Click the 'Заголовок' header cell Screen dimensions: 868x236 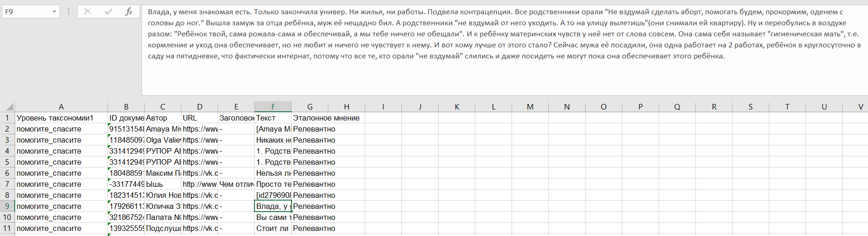coord(237,118)
